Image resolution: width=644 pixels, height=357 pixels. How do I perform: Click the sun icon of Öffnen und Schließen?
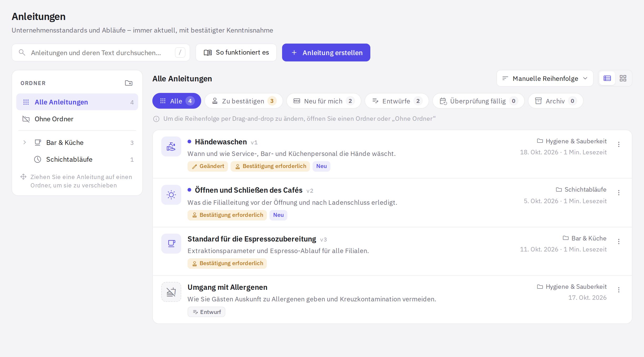pyautogui.click(x=171, y=195)
